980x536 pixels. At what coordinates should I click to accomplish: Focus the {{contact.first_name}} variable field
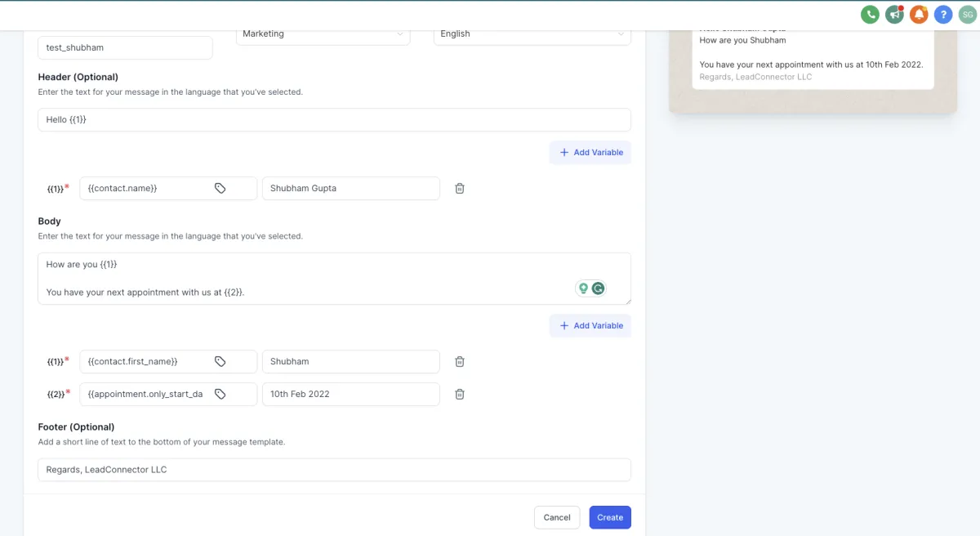168,361
